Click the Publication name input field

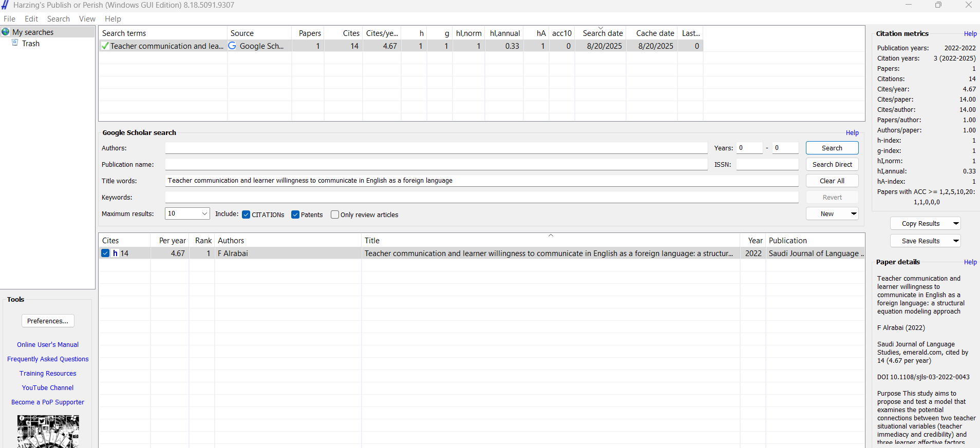(x=436, y=164)
